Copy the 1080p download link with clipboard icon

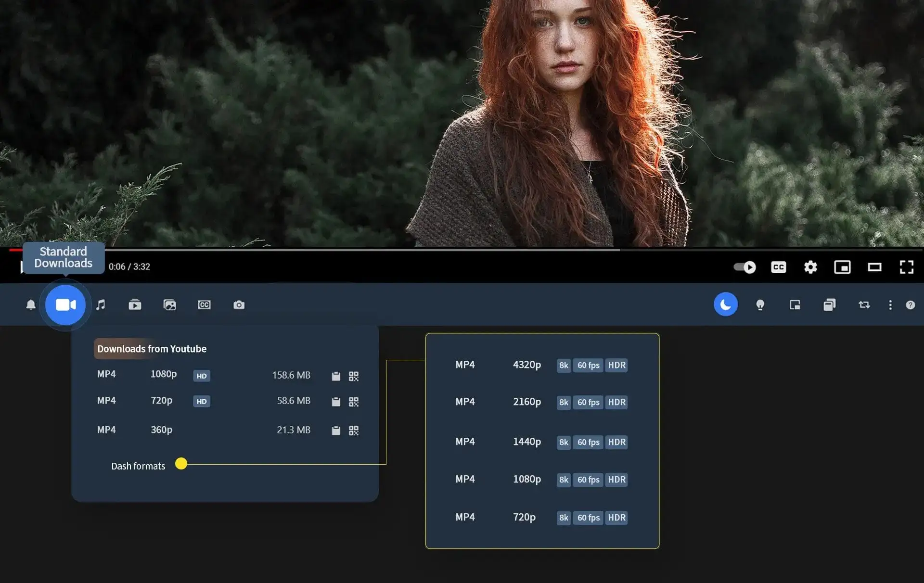pos(336,376)
